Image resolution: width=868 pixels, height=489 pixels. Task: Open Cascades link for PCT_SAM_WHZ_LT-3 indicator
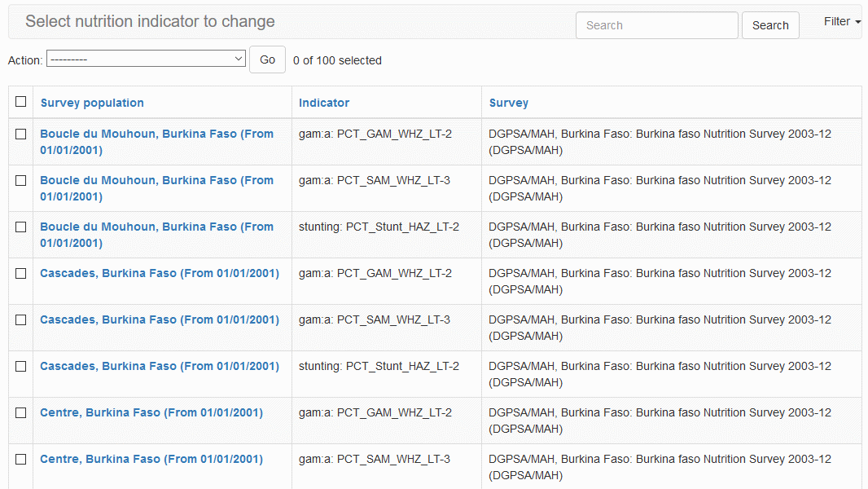pos(160,320)
